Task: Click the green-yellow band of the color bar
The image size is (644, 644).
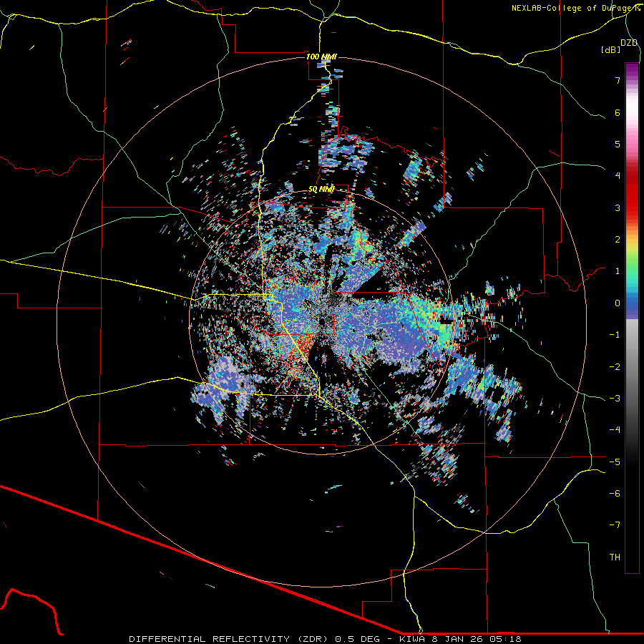Action: click(x=632, y=257)
